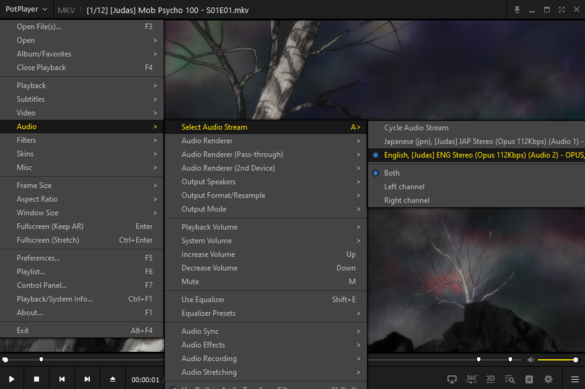Click the speaker mute icon
This screenshot has height=389, width=585.
531,360
